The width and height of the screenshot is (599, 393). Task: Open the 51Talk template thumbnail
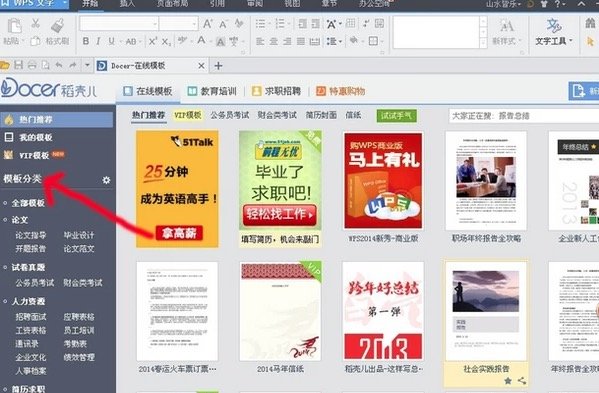coord(177,189)
